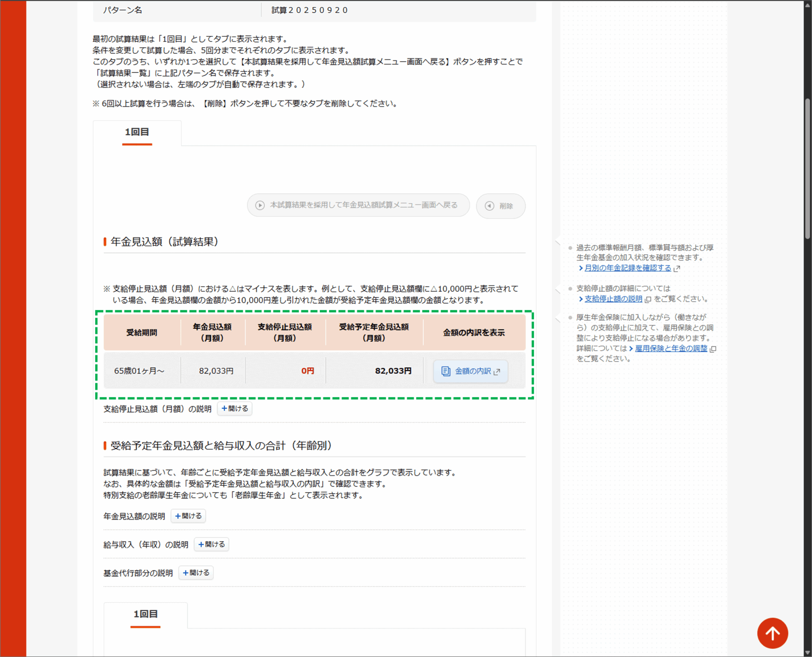Click external-link icon beside 月別の年金記録を確認する
The image size is (812, 657).
[677, 269]
